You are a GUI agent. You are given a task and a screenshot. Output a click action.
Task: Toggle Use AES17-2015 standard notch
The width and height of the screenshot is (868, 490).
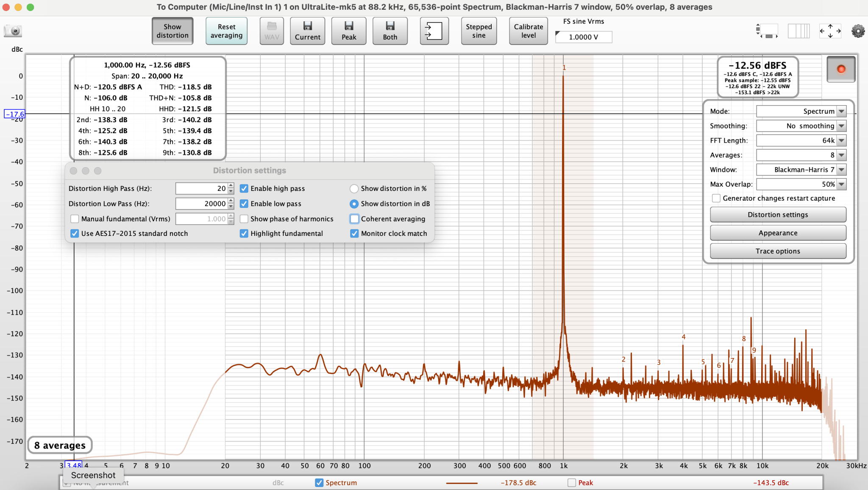75,233
